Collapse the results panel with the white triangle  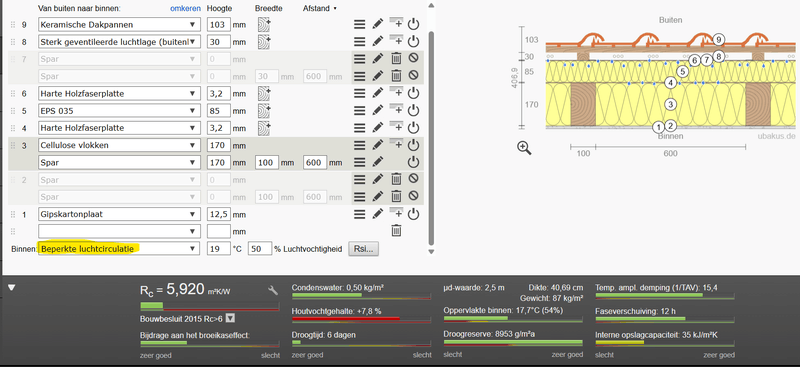pyautogui.click(x=11, y=288)
